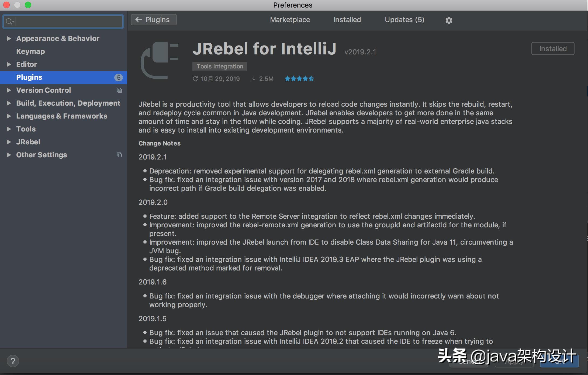Screen dimensions: 588x375
Task: Click the red window close button
Action: coord(6,5)
